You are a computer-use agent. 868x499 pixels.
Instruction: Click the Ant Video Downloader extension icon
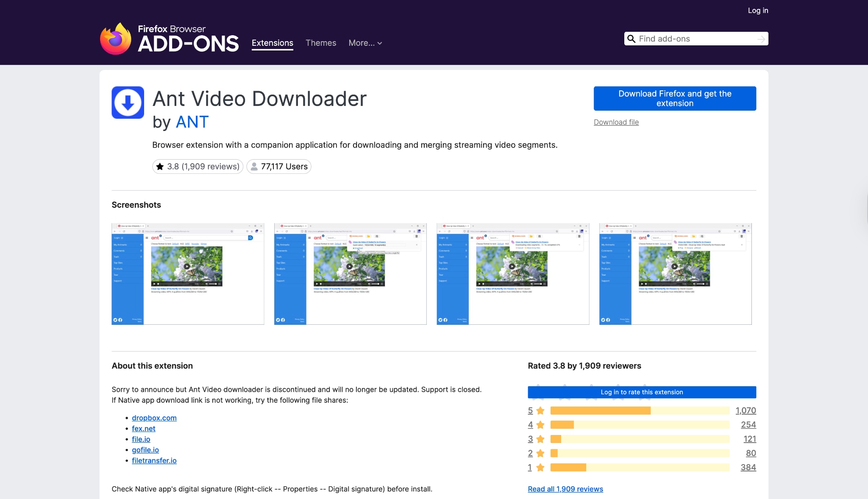pyautogui.click(x=128, y=101)
